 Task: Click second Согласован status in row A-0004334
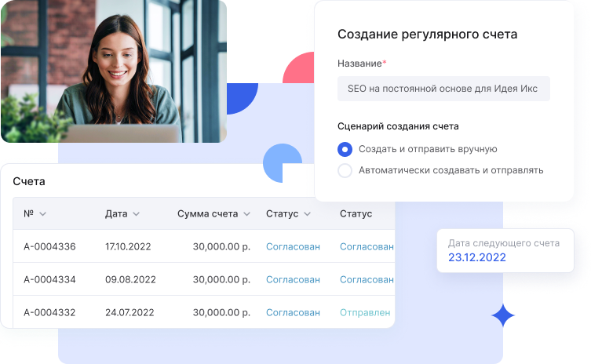click(x=367, y=279)
